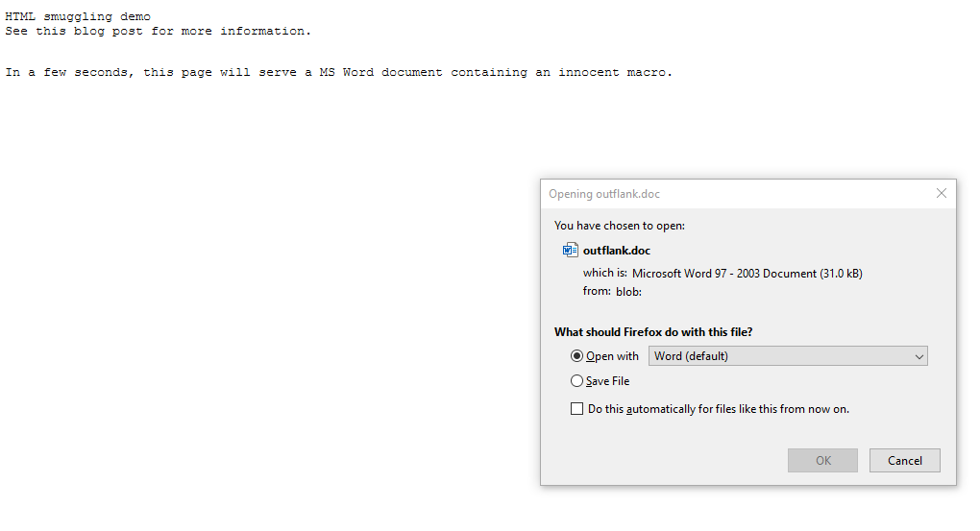Click the outflank.doc file name
Screen dimensions: 980x531
point(617,251)
